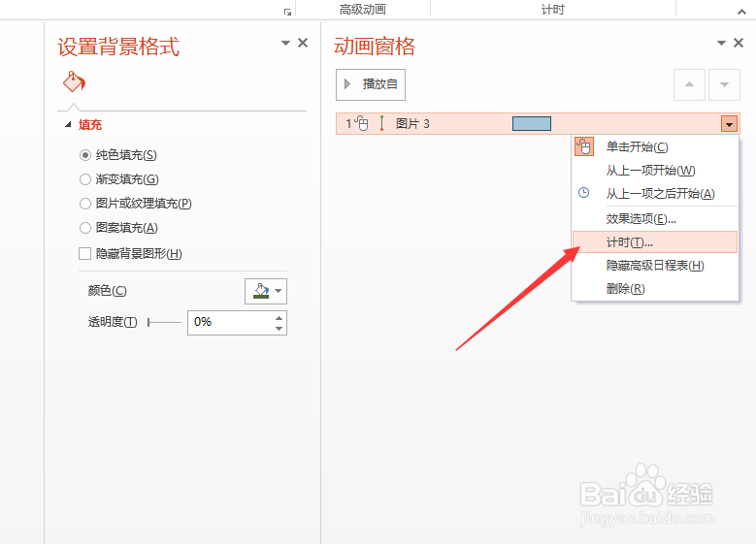Select 渐变填充(G) radio button
Screen dimensions: 756x544
84,179
